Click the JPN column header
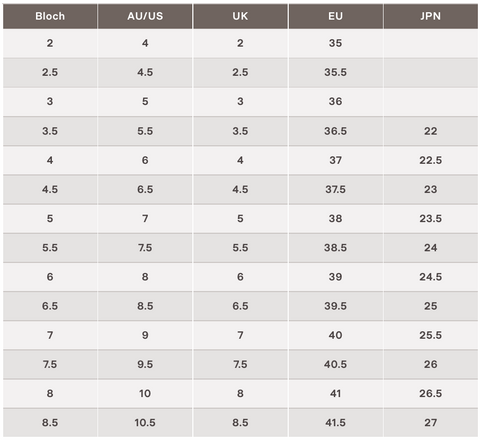 (x=431, y=16)
